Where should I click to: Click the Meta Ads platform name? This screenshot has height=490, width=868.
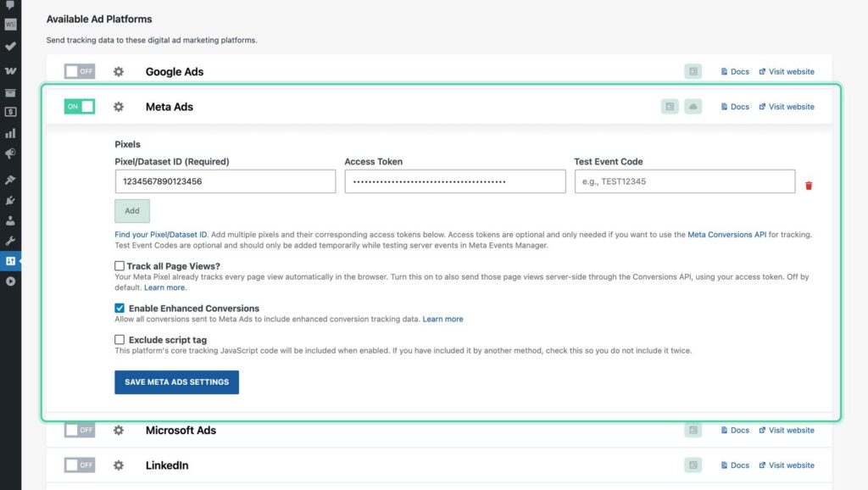click(x=170, y=107)
